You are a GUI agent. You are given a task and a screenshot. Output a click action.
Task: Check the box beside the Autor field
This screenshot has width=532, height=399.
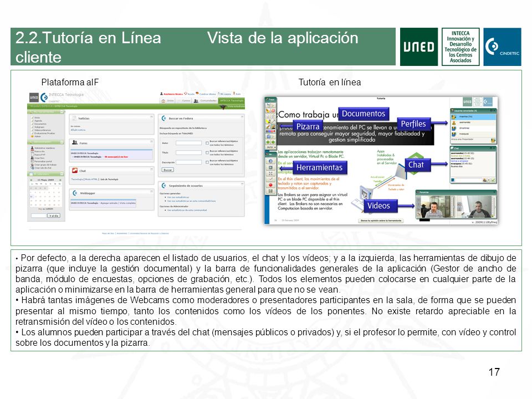coord(207,143)
